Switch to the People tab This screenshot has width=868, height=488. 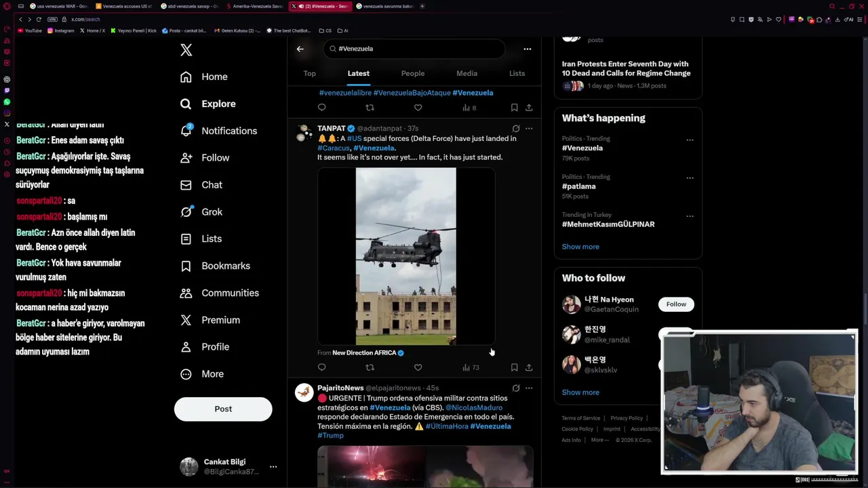[412, 73]
